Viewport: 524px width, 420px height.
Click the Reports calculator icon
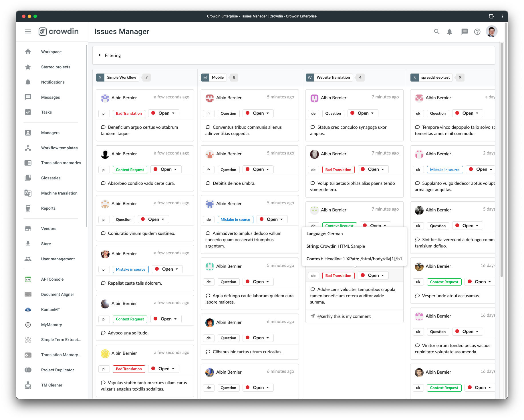coord(28,208)
